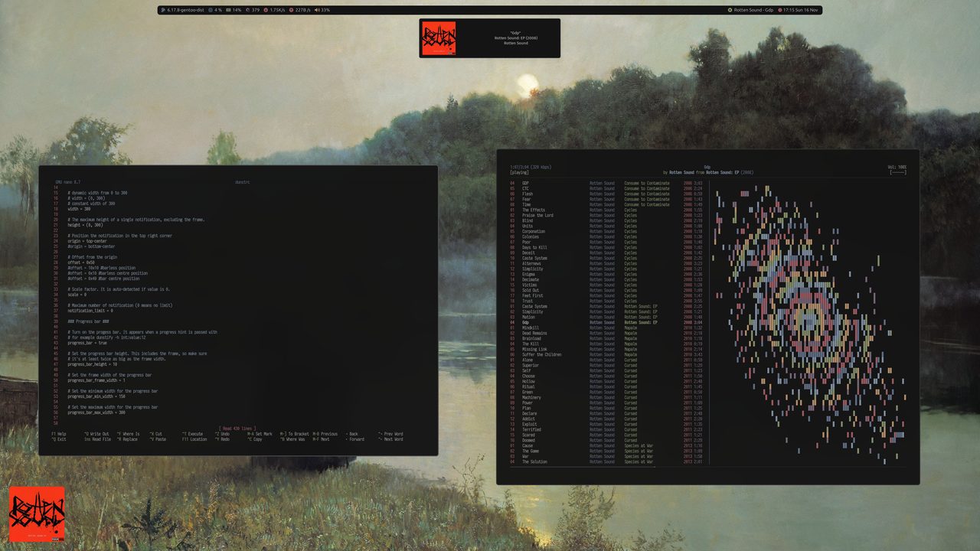
Task: Click the "[ Read 439 lines ]" status message
Action: 237,429
